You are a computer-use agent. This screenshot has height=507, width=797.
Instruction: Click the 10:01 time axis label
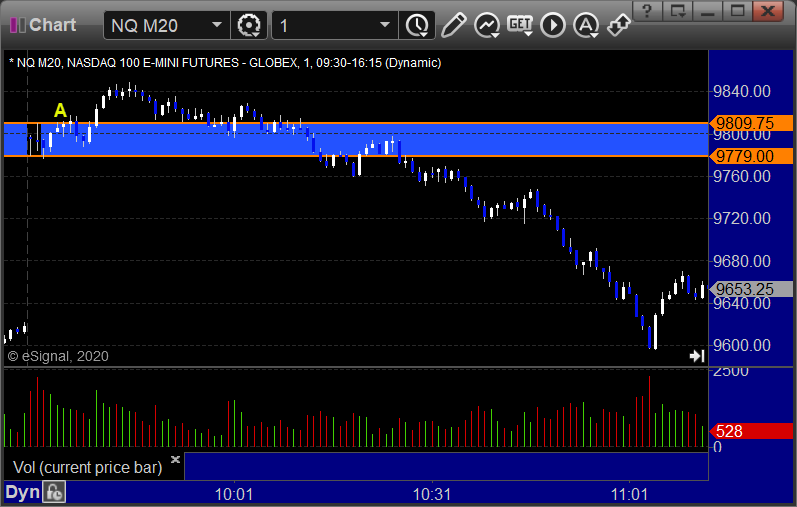[x=234, y=494]
